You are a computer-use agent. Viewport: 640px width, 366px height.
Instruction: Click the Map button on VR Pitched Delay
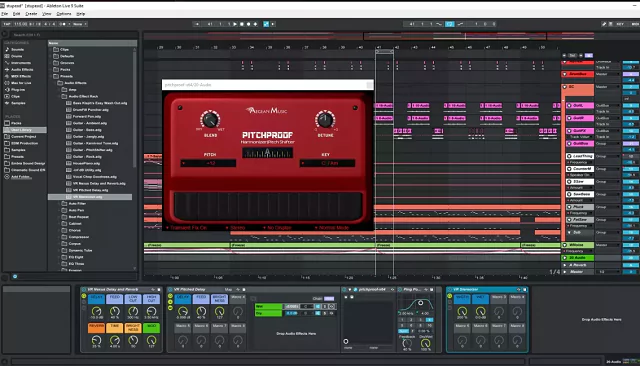(229, 290)
